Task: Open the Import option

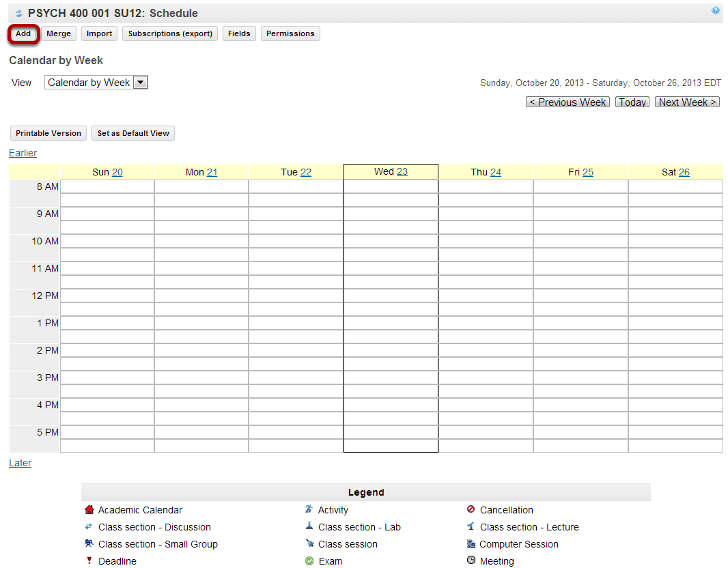Action: [99, 33]
